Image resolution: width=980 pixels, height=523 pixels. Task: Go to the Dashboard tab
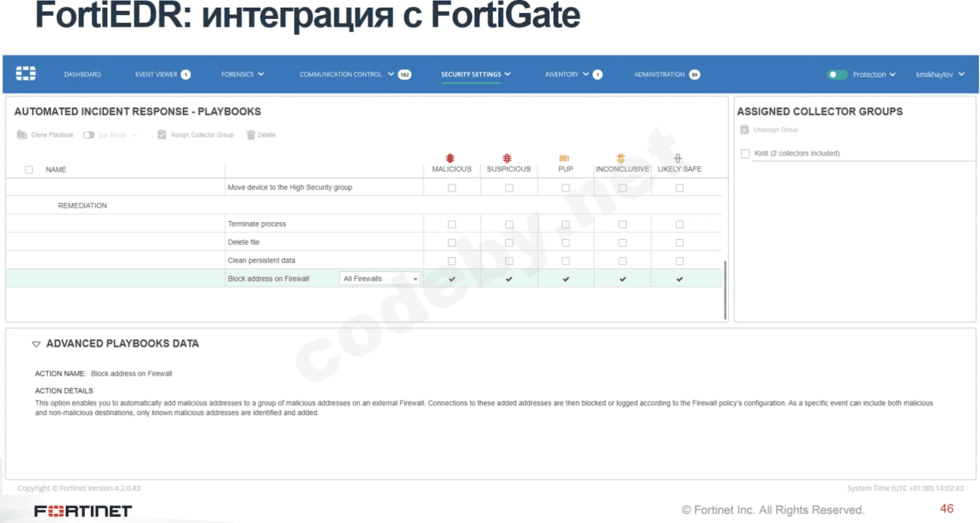coord(82,74)
